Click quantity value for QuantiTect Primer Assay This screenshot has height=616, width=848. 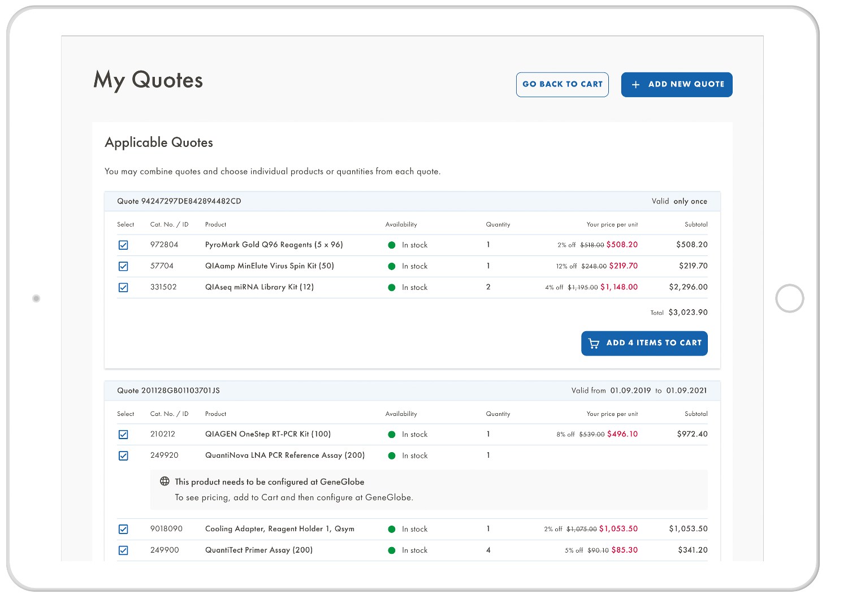click(488, 550)
